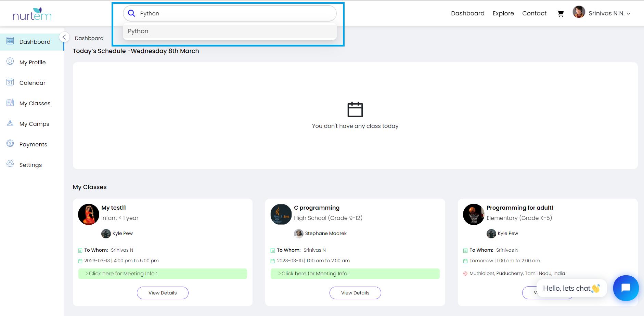The height and width of the screenshot is (316, 644).
Task: Click the My Camps tent icon
Action: (x=10, y=123)
